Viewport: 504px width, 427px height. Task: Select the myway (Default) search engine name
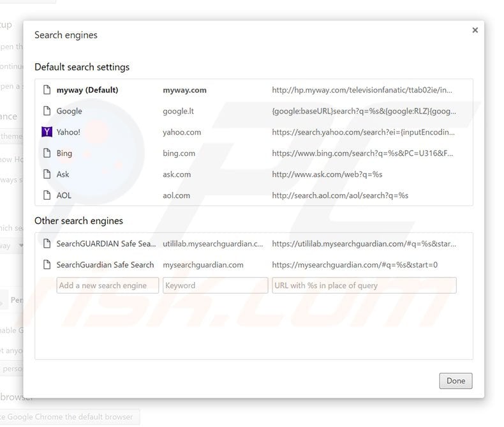coord(87,90)
